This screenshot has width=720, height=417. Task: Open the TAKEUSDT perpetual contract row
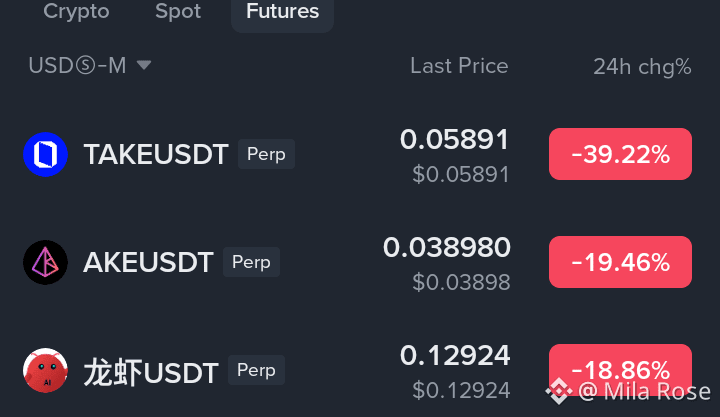358,154
